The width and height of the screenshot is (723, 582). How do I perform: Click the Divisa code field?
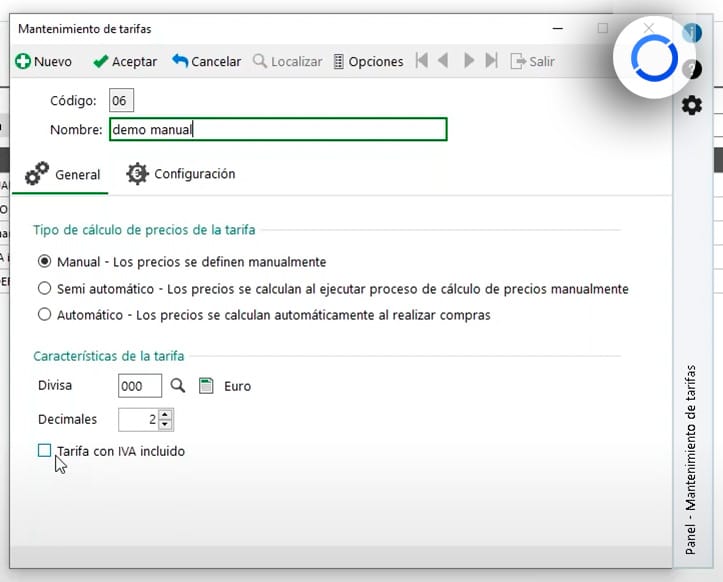click(140, 386)
